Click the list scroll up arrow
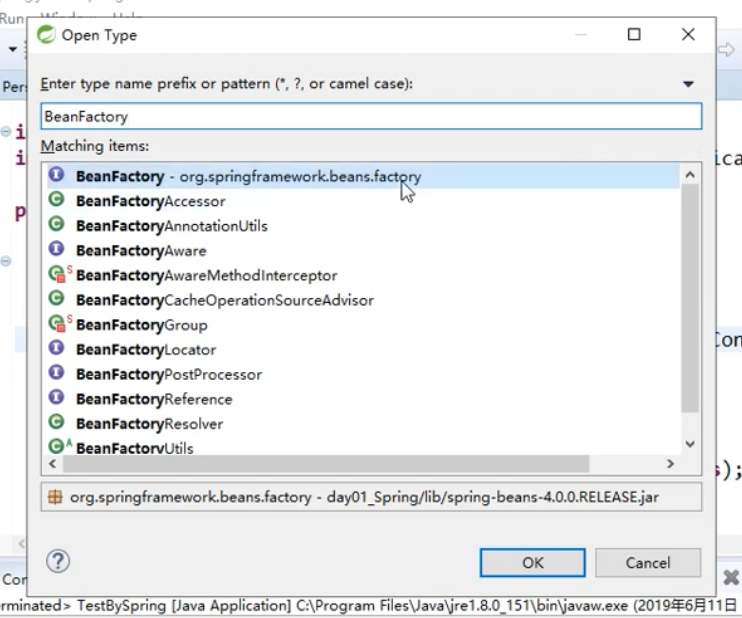Viewport: 742px width, 618px height. 690,175
